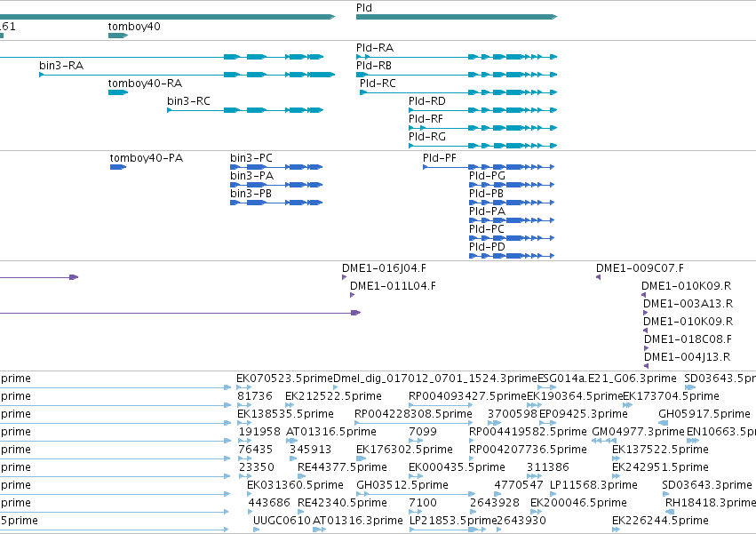The image size is (756, 534).
Task: Select the EK138535.5prime EST label
Action: (x=285, y=414)
